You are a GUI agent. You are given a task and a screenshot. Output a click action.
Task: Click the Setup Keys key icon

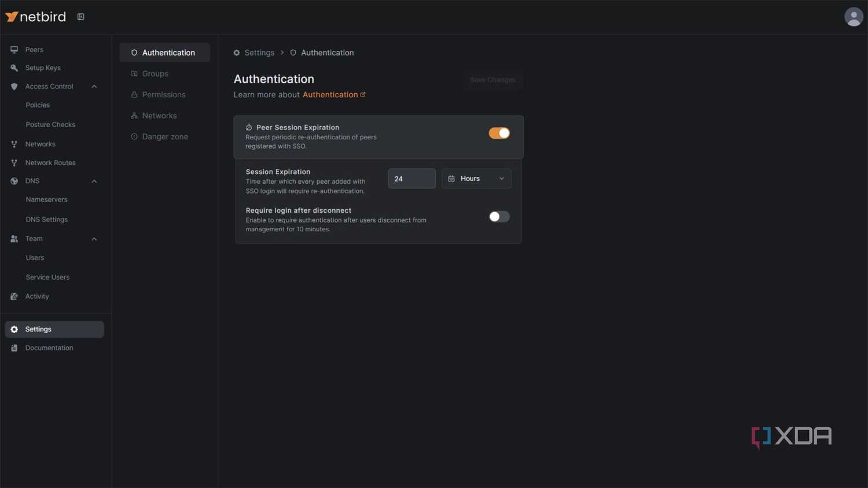click(14, 68)
